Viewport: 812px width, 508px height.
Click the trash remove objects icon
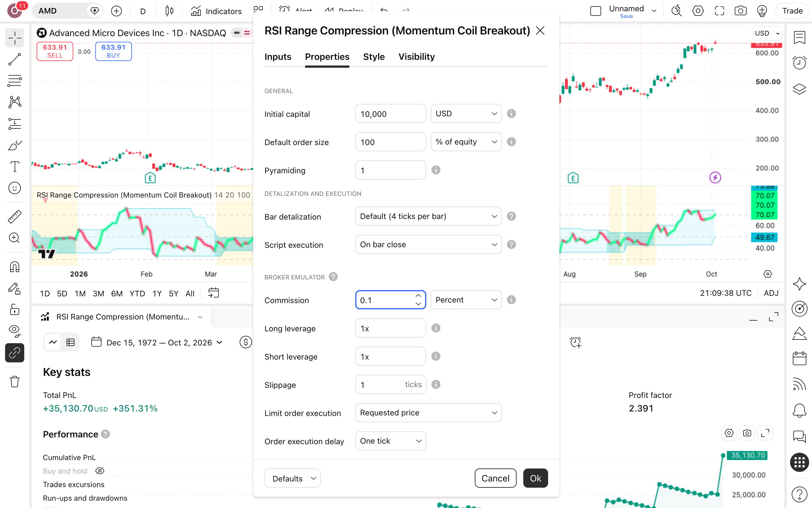pyautogui.click(x=15, y=382)
